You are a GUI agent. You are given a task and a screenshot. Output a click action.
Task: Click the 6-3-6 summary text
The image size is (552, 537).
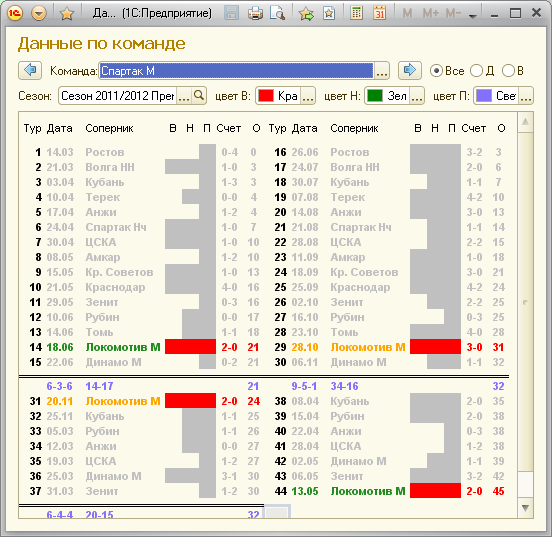tap(59, 386)
